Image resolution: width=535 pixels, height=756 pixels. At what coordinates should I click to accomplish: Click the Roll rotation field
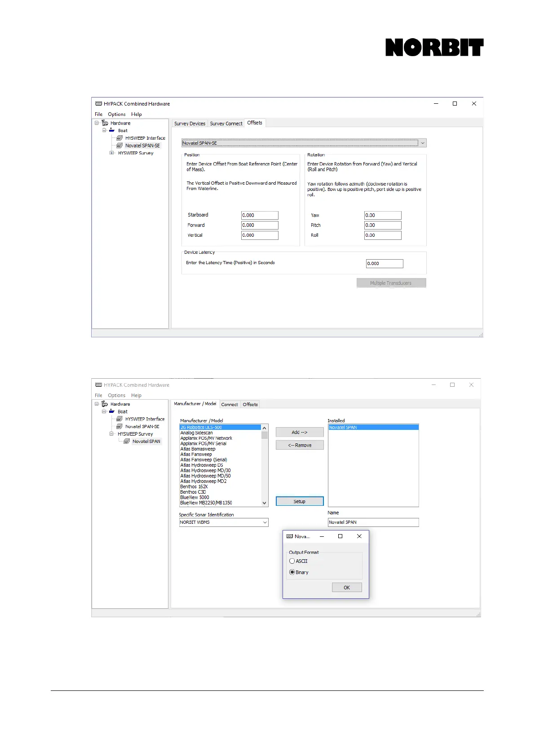[x=383, y=235]
